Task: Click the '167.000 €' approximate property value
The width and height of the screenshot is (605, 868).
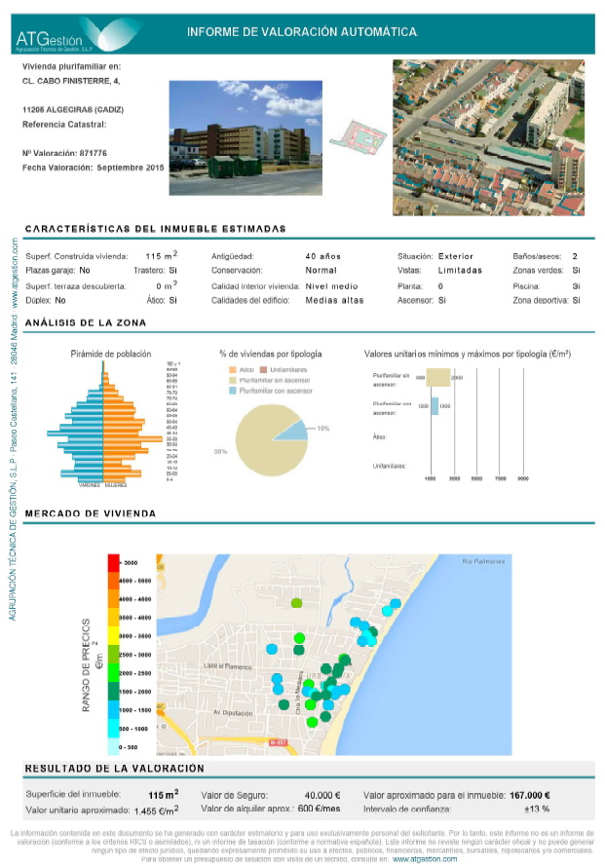Action: (x=530, y=795)
